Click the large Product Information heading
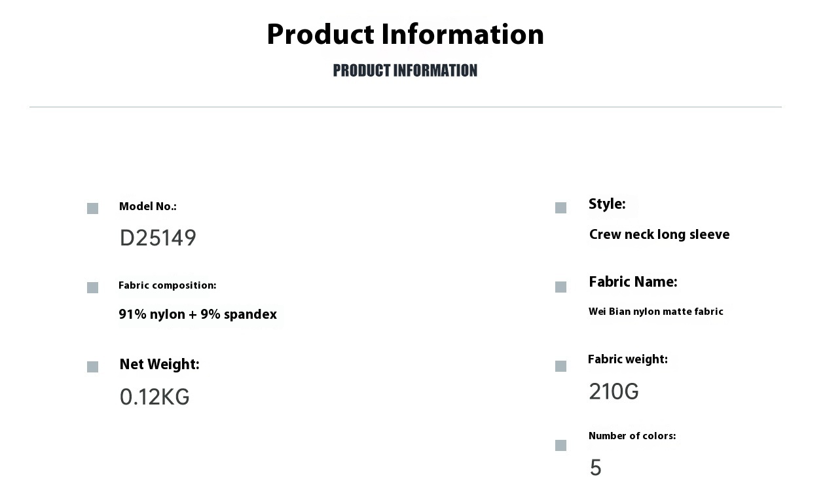The width and height of the screenshot is (825, 504). click(405, 34)
